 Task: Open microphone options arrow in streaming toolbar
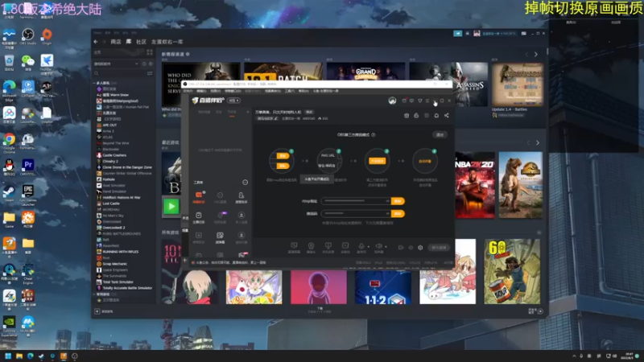[x=368, y=247]
